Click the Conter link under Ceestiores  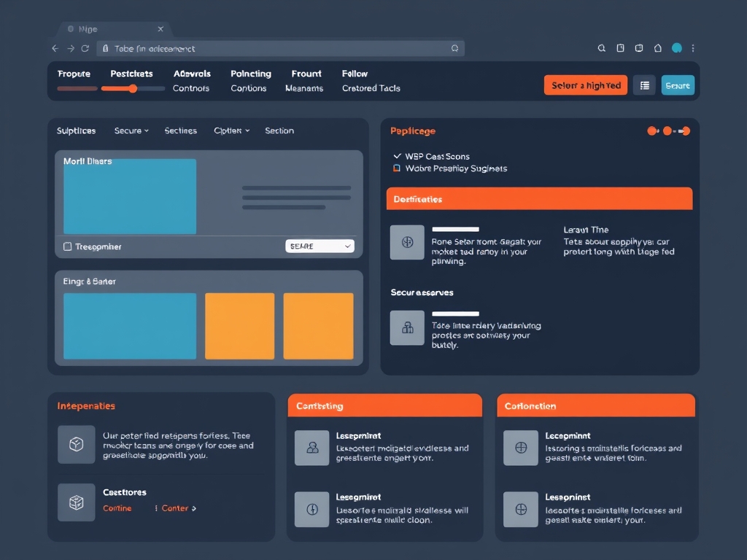click(175, 508)
